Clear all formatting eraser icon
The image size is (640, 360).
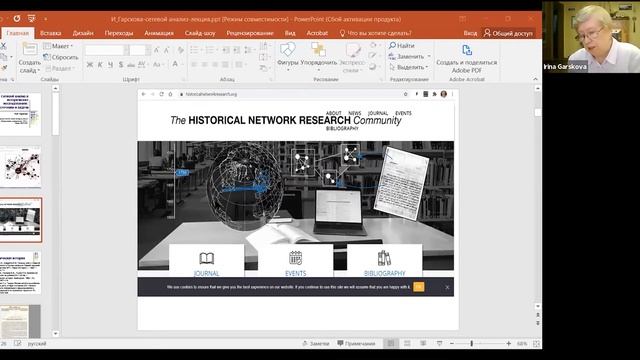pos(180,50)
